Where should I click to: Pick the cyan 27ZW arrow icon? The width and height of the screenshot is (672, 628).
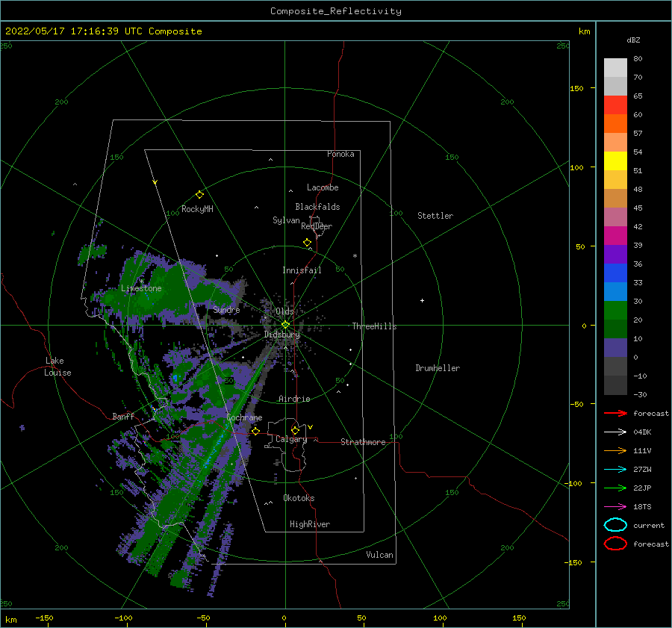point(615,470)
